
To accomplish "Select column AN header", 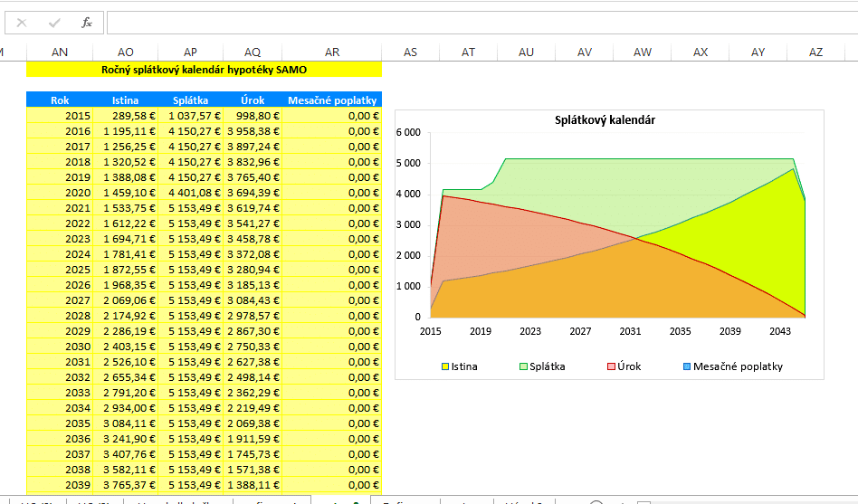I will click(x=60, y=52).
